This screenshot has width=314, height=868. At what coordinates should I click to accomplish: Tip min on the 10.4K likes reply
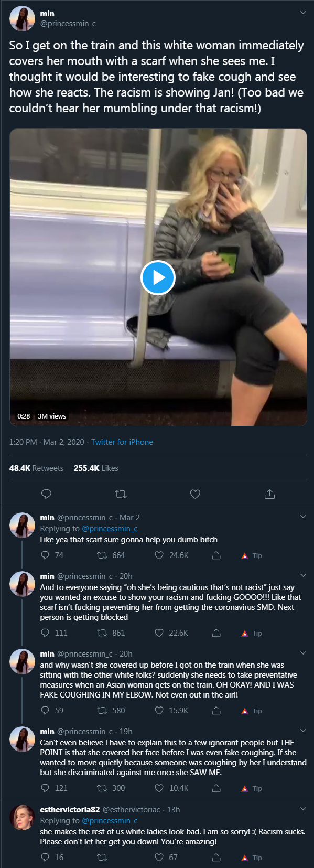252,788
